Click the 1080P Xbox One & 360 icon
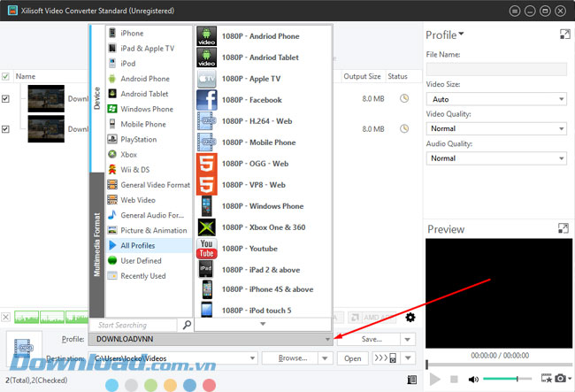The width and height of the screenshot is (575, 392). tap(207, 227)
